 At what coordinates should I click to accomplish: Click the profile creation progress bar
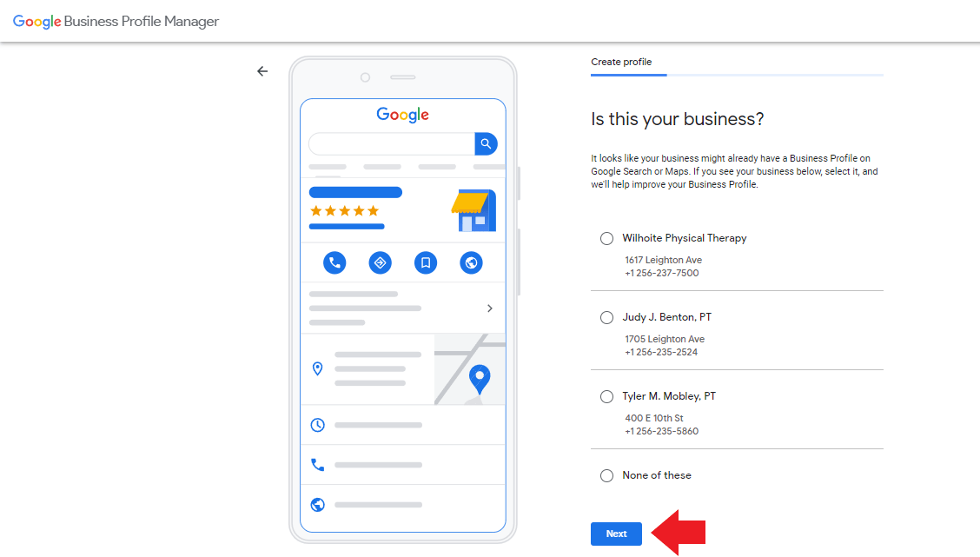737,76
